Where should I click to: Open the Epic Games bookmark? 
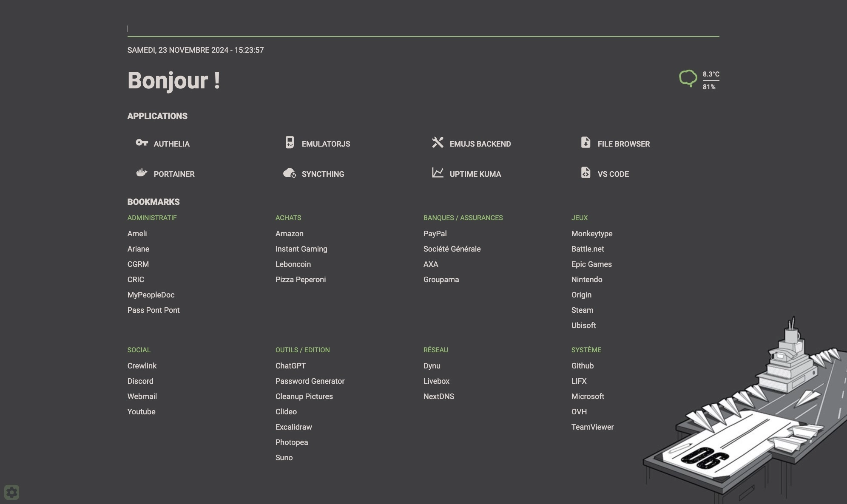click(591, 264)
